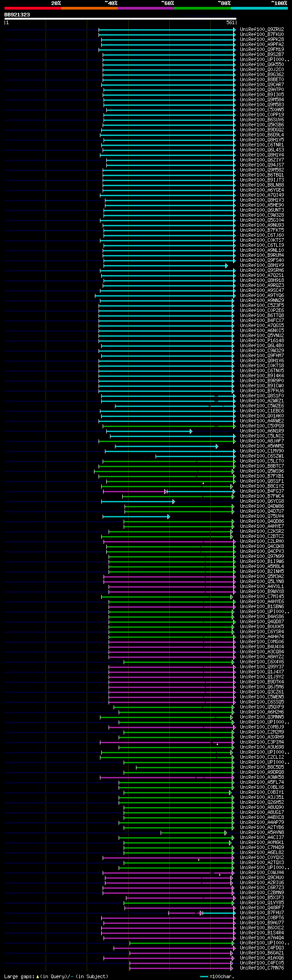Select hit label UniRef100_Q9FHM7
Viewport: 292px width, 980px height.
pos(262,355)
